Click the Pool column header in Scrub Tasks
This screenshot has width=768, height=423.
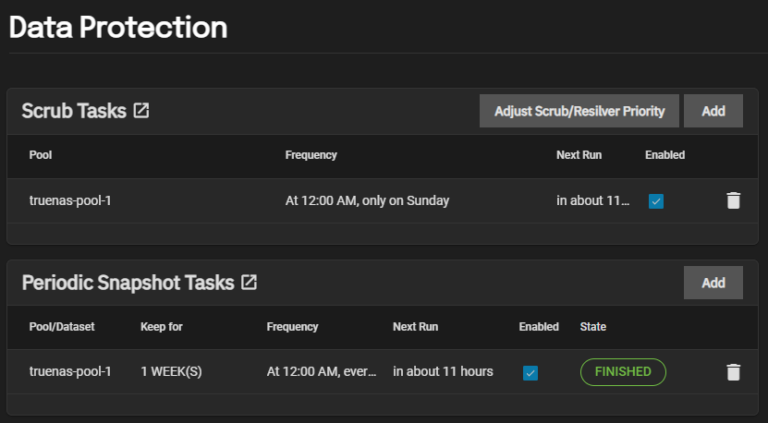click(41, 155)
